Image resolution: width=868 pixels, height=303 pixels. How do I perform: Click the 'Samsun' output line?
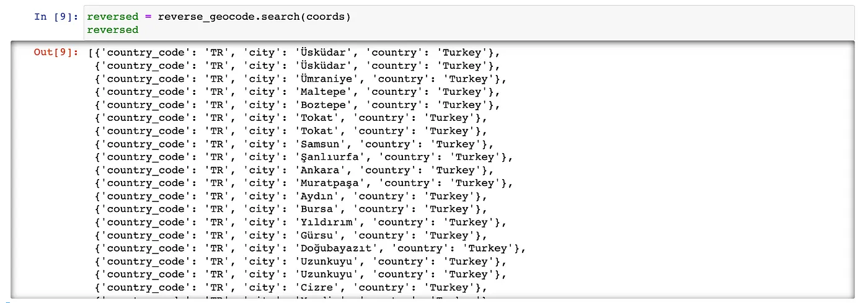(319, 144)
